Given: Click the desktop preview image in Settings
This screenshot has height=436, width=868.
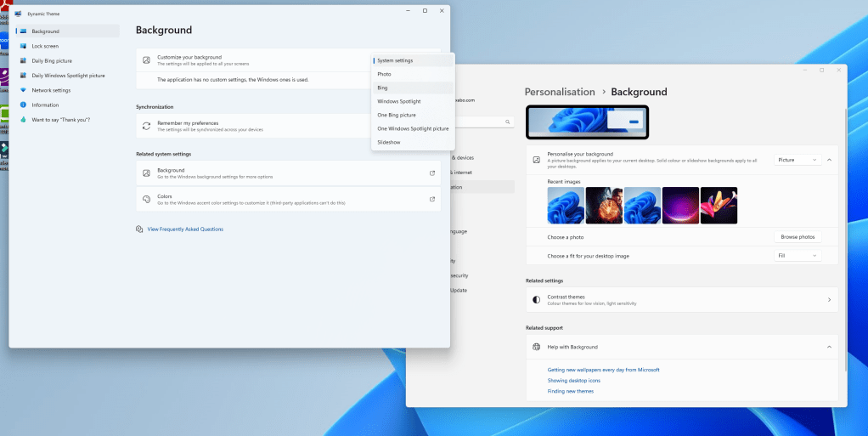Looking at the screenshot, I should [x=587, y=122].
